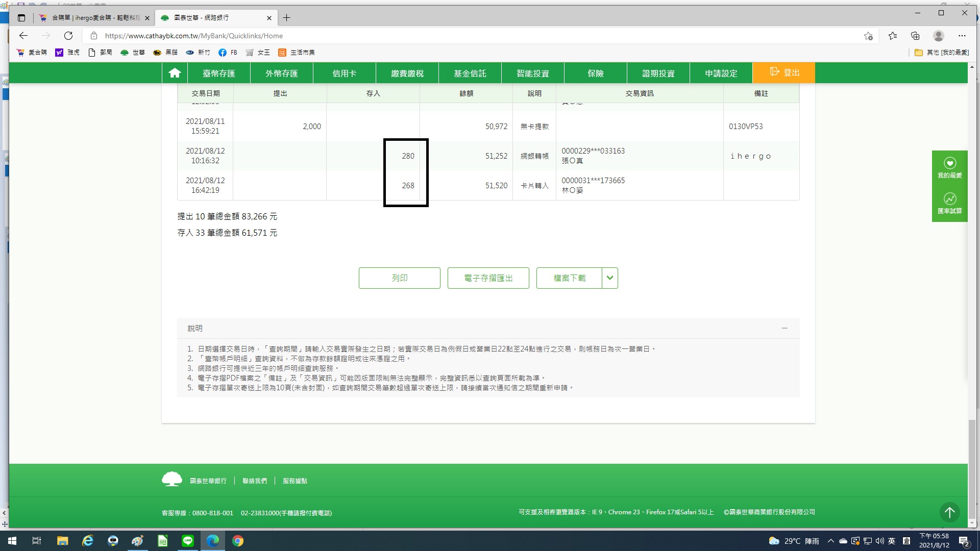Image resolution: width=980 pixels, height=551 pixels.
Task: Collapse the 說明 section with minus icon
Action: 785,328
